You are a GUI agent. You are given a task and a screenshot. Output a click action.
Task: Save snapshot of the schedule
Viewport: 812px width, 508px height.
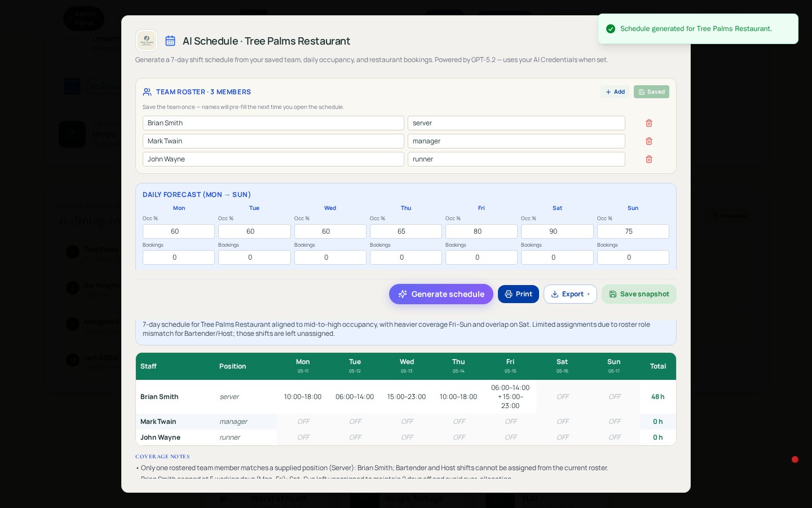point(639,294)
